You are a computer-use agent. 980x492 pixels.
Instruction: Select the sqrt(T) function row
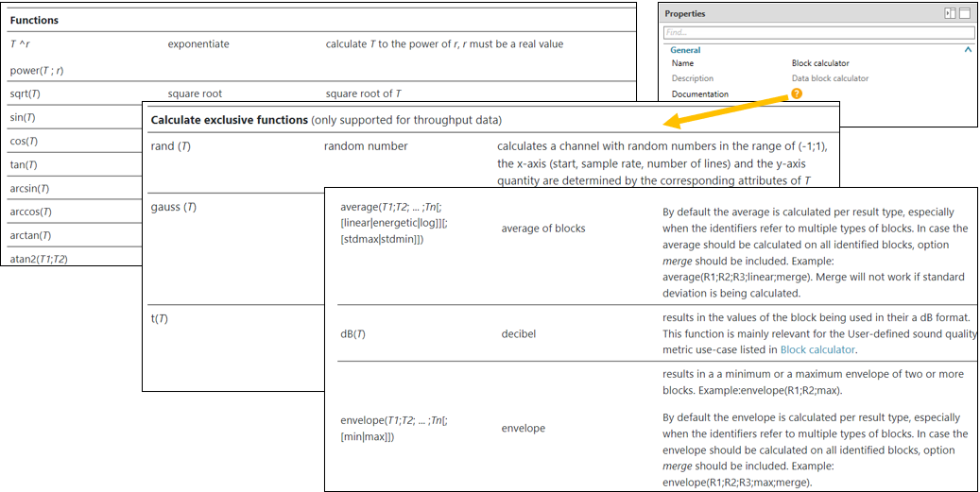tap(26, 94)
